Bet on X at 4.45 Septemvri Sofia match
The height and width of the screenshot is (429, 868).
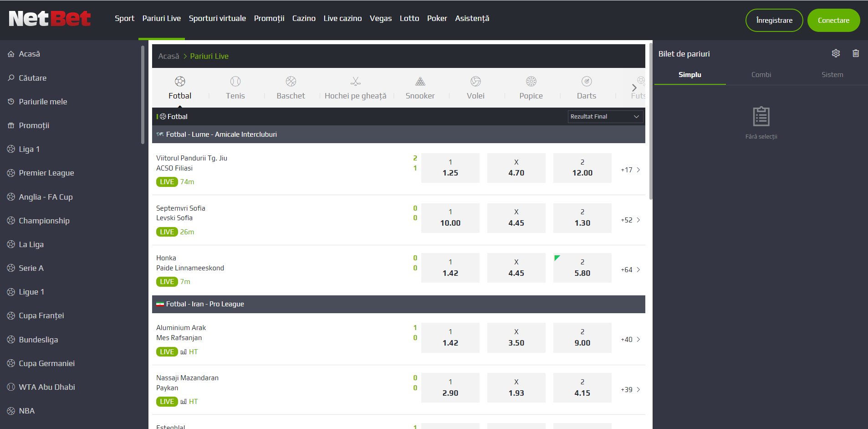516,218
